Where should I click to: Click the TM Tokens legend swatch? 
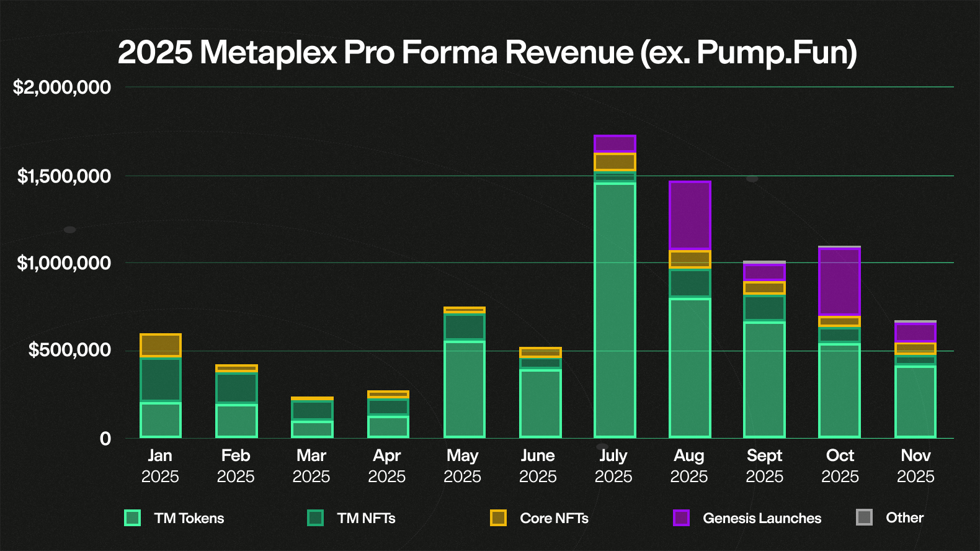[x=132, y=517]
